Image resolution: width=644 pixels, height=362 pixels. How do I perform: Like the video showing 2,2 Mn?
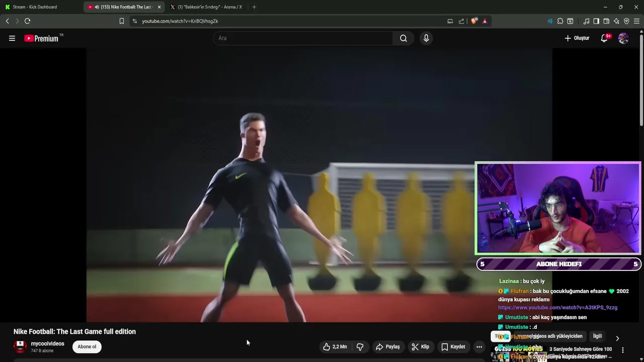click(335, 347)
